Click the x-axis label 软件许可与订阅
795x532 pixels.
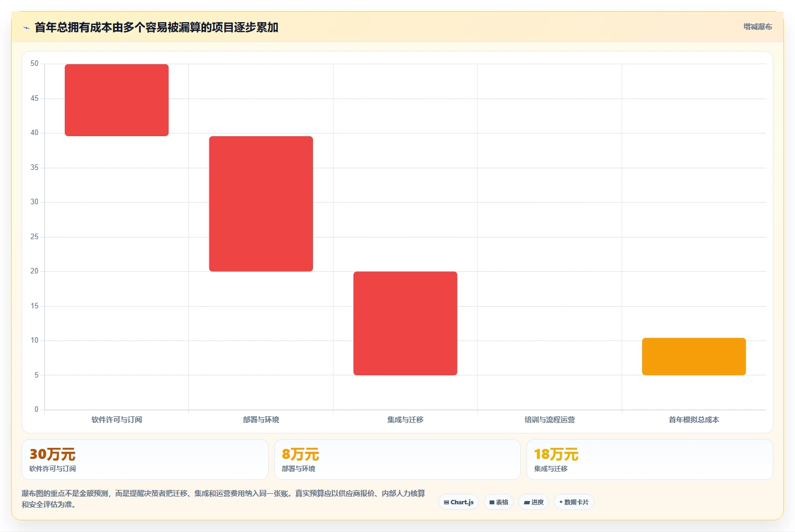(x=117, y=420)
